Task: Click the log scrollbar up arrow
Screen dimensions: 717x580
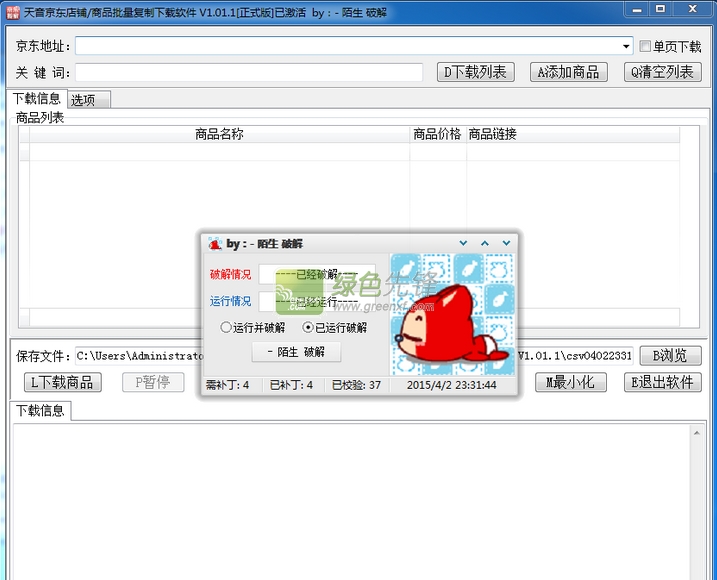Action: click(696, 433)
